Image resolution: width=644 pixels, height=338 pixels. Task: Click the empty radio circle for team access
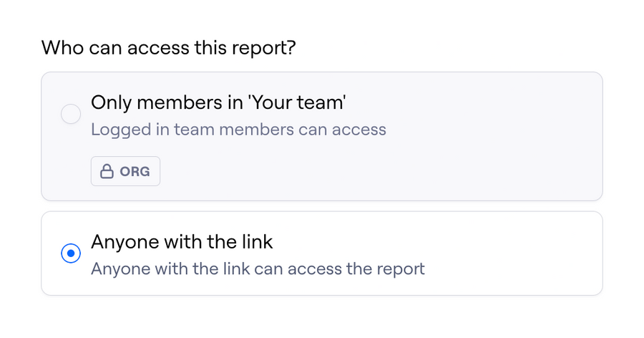pos(71,114)
